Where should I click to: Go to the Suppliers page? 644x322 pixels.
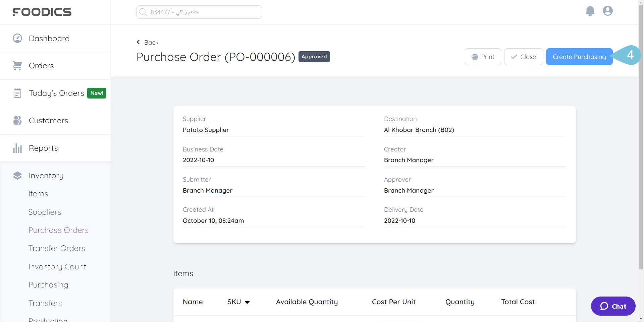click(45, 212)
